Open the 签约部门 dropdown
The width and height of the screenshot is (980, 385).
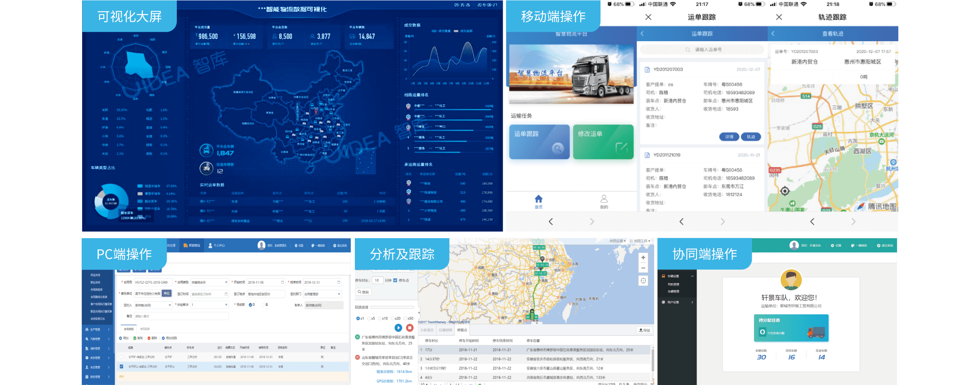coord(339,294)
